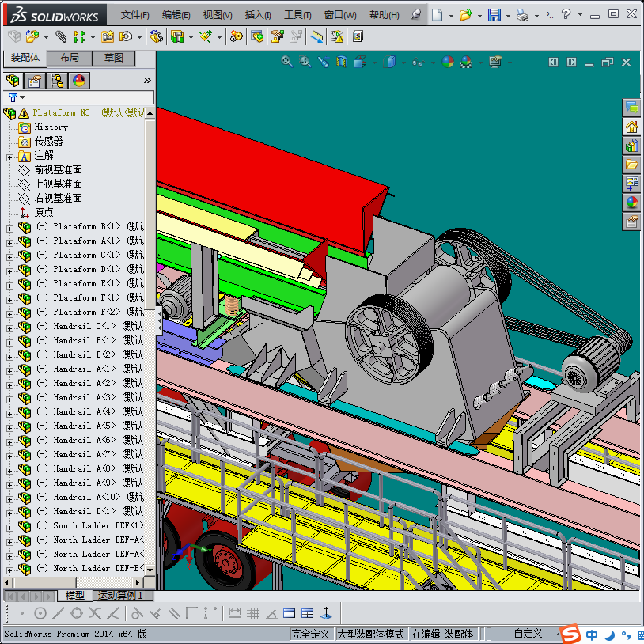Open the Print toolbar icon

tap(521, 15)
